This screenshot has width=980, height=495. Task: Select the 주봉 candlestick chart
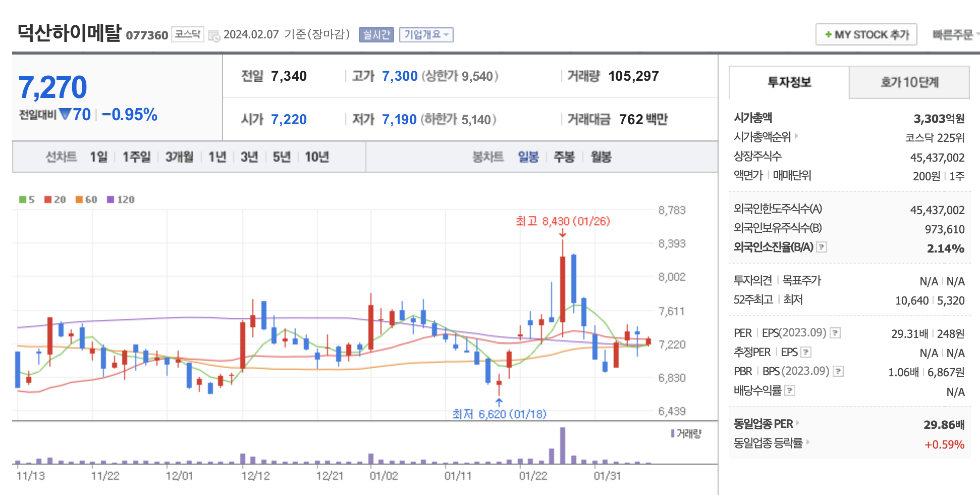564,157
